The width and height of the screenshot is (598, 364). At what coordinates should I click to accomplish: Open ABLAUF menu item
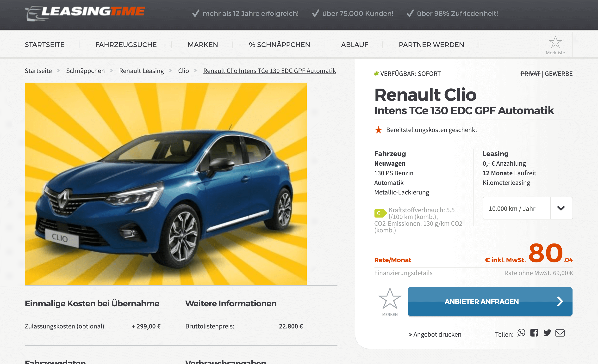(354, 45)
